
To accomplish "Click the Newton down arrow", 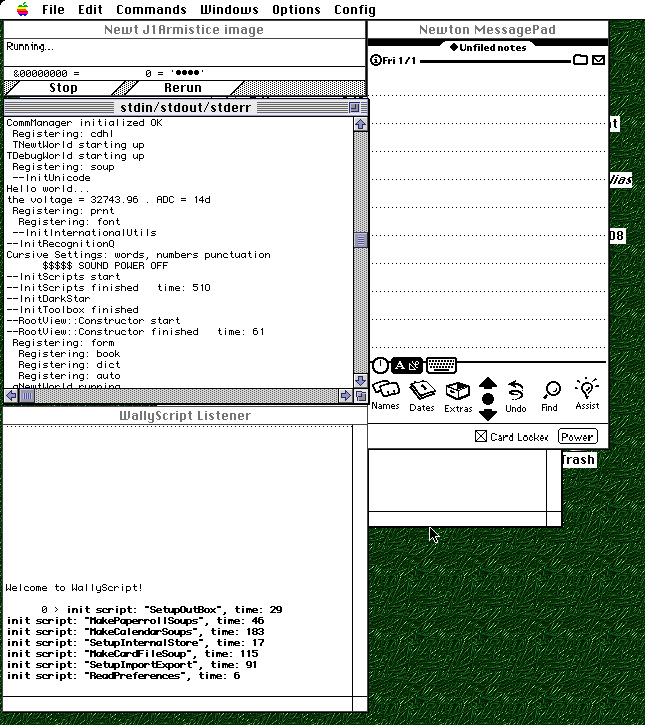I will click(x=488, y=414).
